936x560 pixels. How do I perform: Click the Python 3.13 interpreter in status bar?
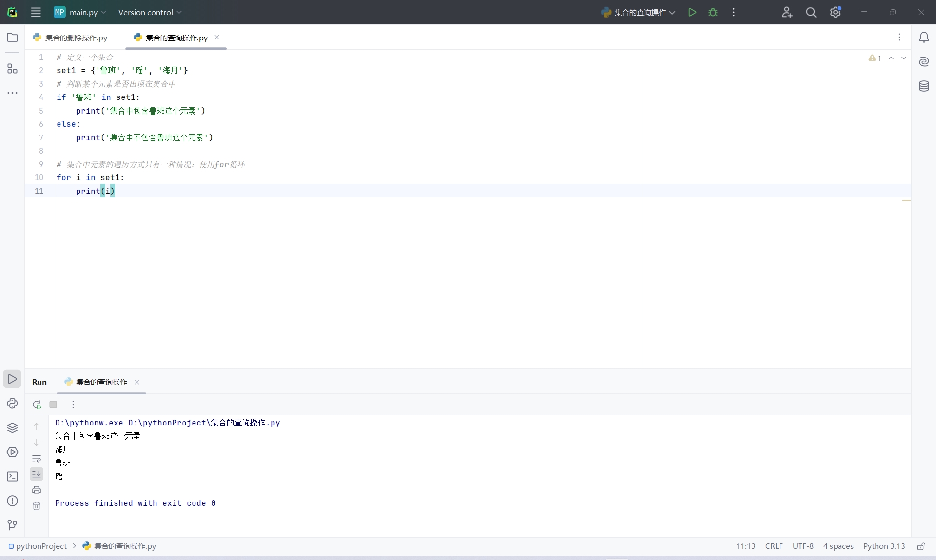pos(884,546)
